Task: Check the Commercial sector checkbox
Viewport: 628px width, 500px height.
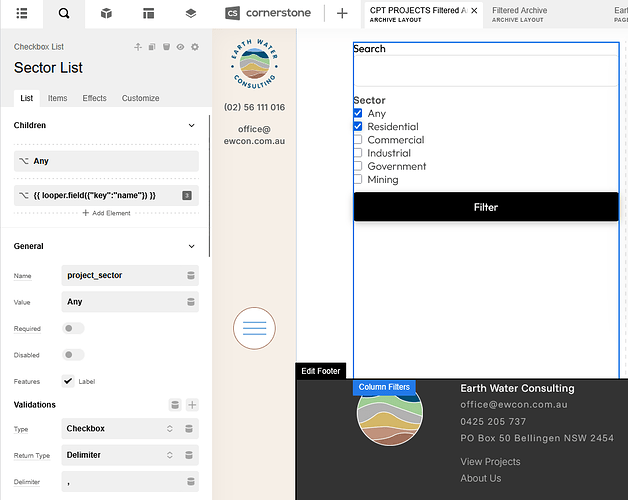Action: pos(358,140)
